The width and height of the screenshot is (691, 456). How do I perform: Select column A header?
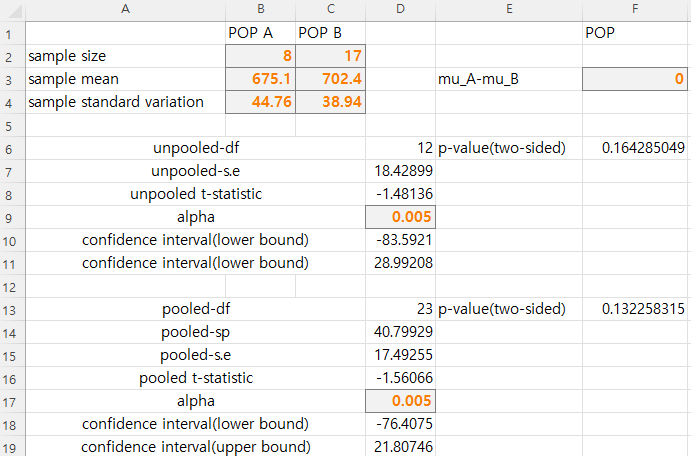point(126,9)
